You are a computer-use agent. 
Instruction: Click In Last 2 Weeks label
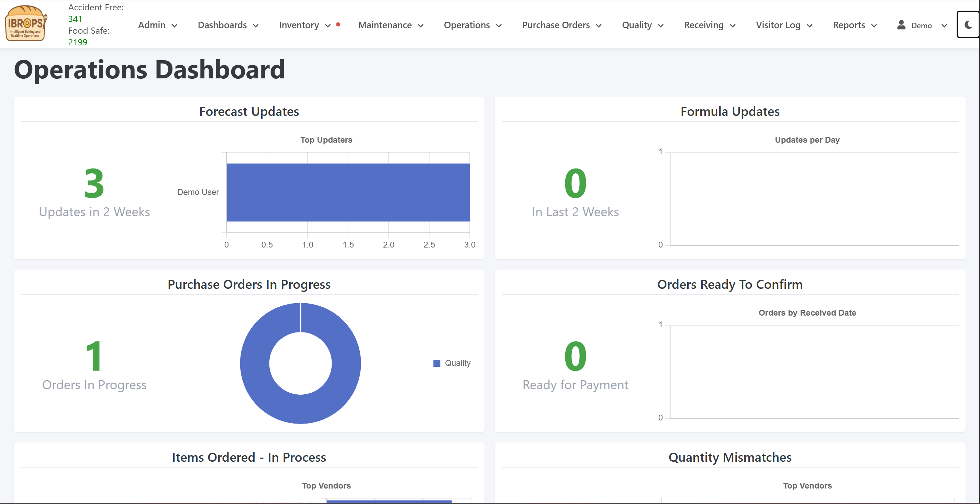(575, 212)
